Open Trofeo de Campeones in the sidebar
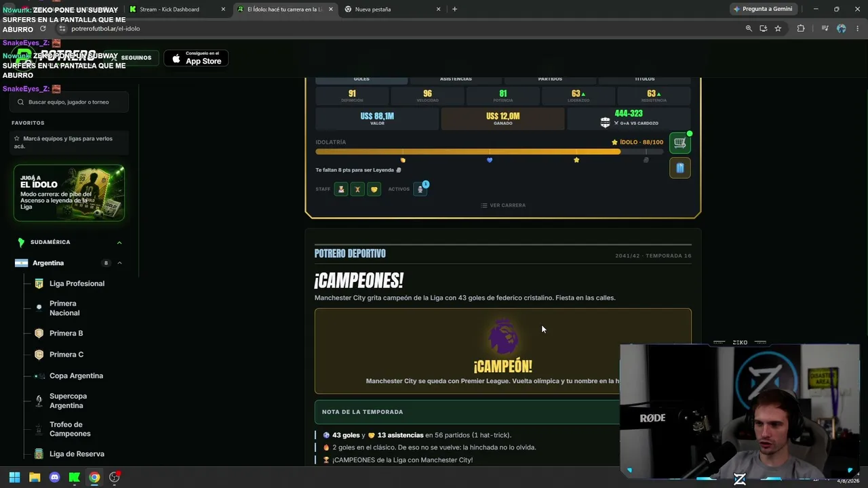Screen dimensions: 868x488 tap(70, 429)
